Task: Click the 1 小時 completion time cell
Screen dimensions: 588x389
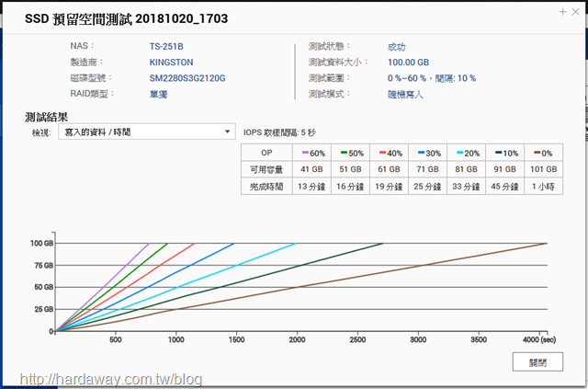Action: pyautogui.click(x=544, y=187)
